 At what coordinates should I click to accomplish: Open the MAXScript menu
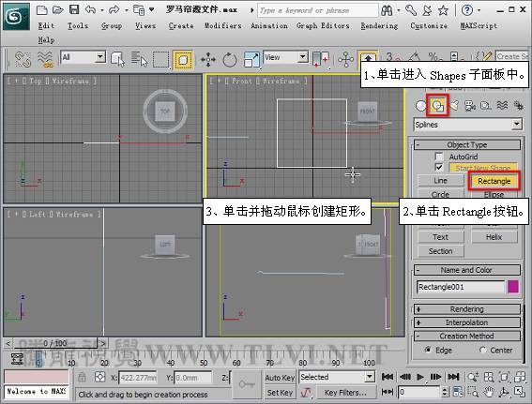point(479,25)
